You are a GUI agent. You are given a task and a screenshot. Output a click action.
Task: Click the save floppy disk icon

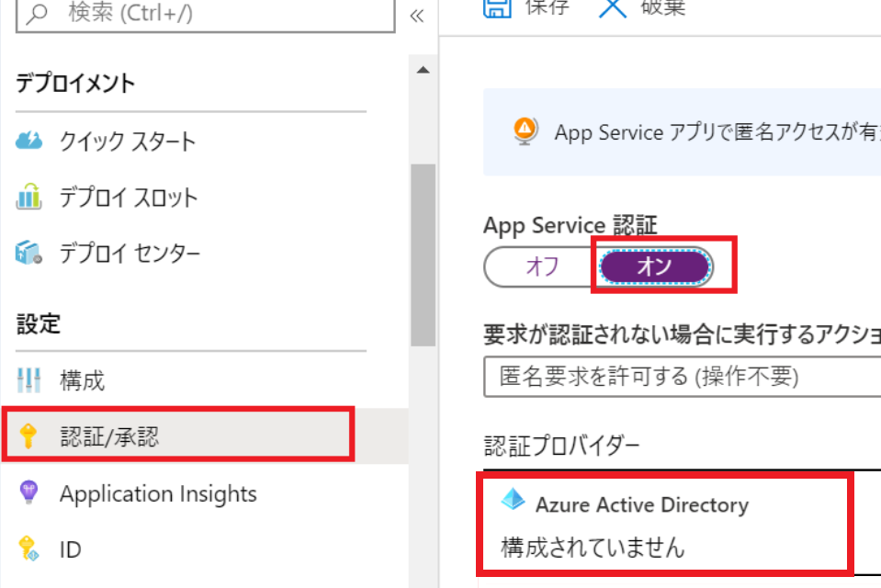[497, 8]
